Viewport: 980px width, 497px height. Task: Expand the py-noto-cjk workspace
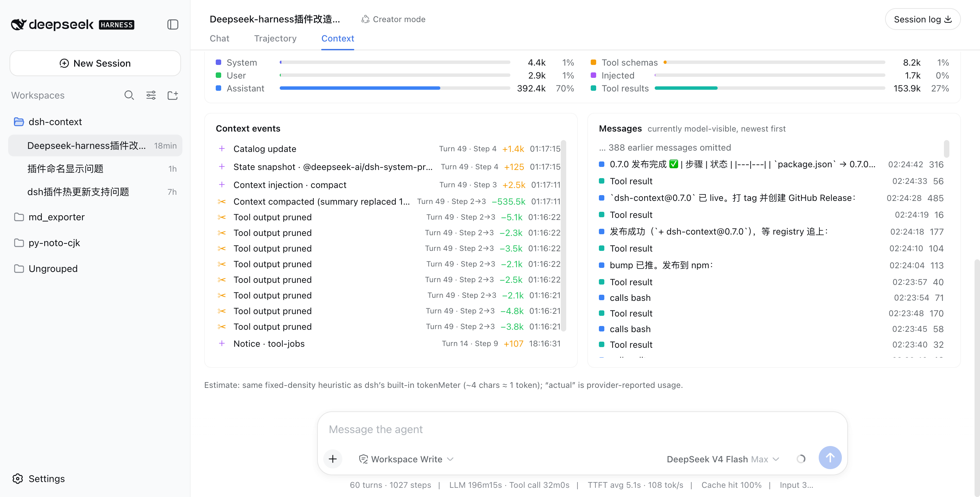[x=95, y=243]
